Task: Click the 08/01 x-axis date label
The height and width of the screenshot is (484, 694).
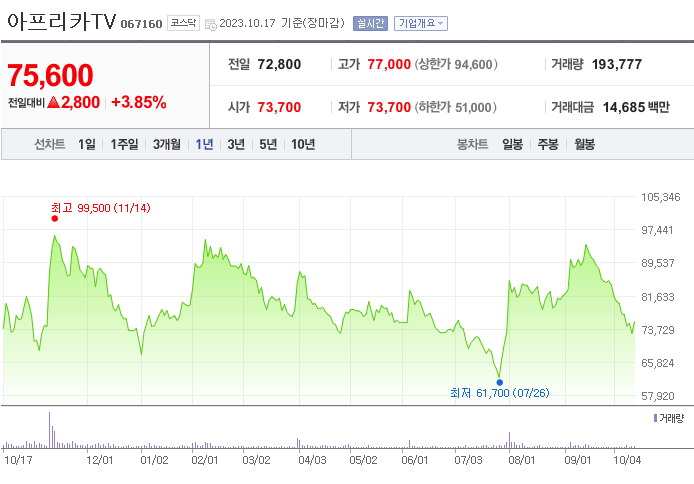Action: (x=522, y=460)
